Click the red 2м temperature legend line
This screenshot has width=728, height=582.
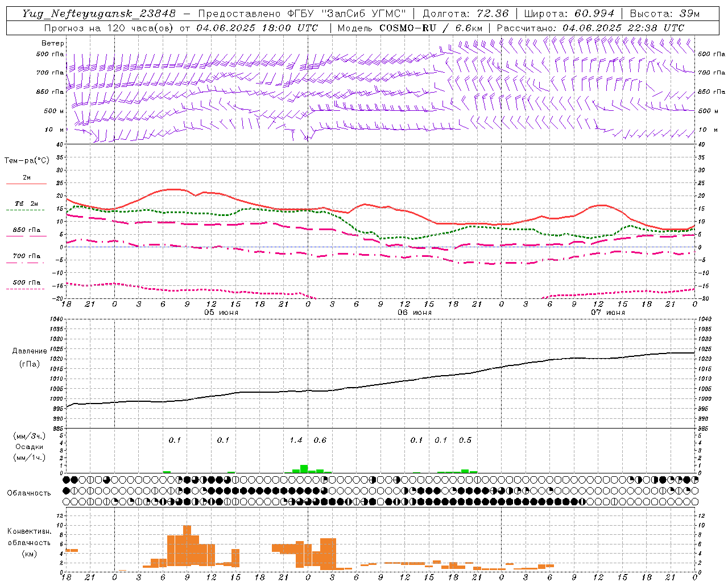(x=26, y=184)
